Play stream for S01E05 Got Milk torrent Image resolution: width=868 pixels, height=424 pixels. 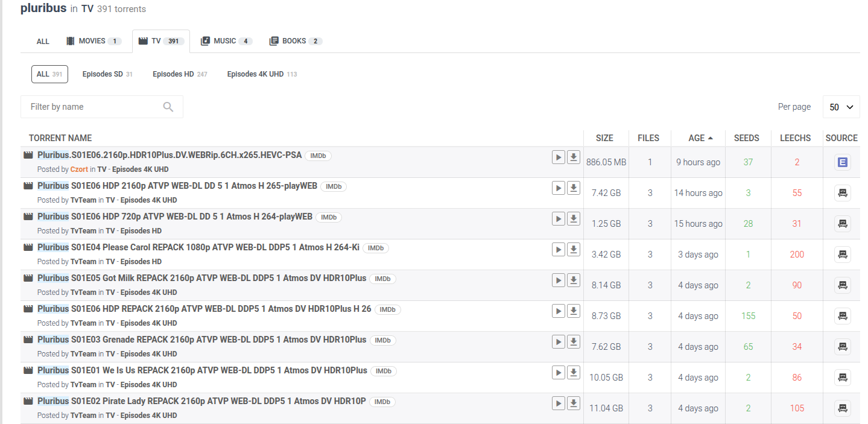tap(559, 280)
